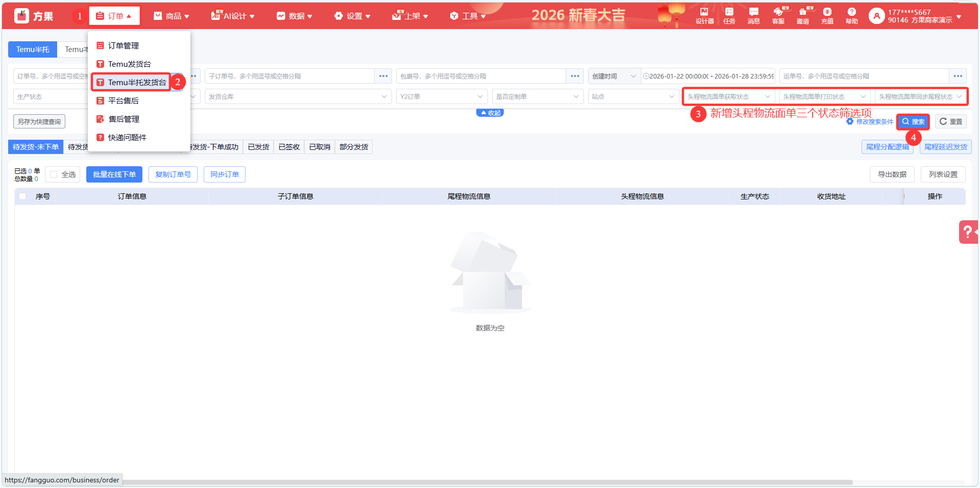This screenshot has width=980, height=488.
Task: Open the 是否定制单 dropdown
Action: (538, 96)
